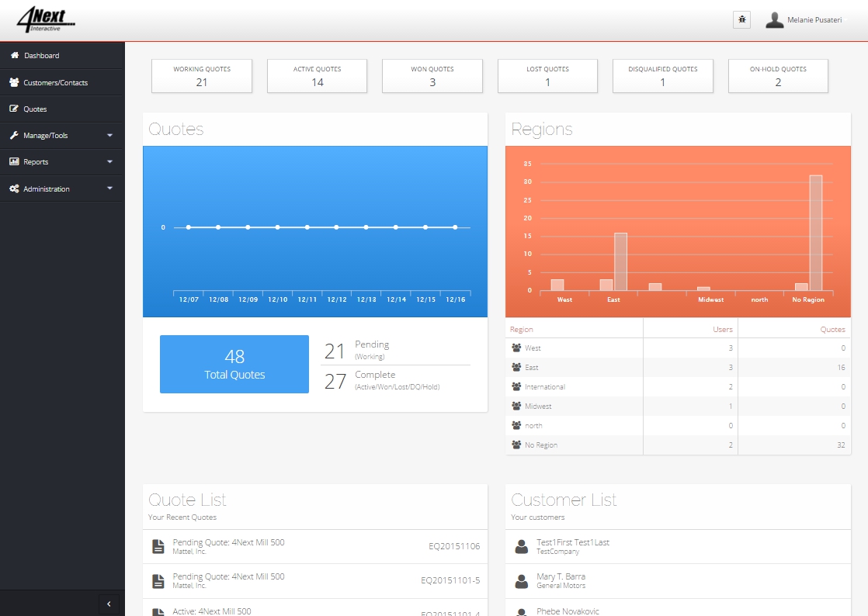Click the tall East bar in chart
The height and width of the screenshot is (616, 868).
coord(620,261)
